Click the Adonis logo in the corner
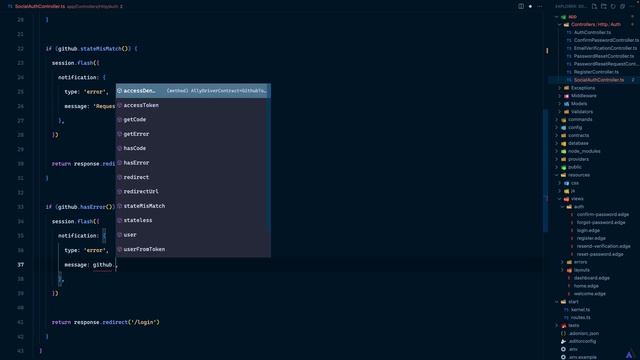 [629, 355]
